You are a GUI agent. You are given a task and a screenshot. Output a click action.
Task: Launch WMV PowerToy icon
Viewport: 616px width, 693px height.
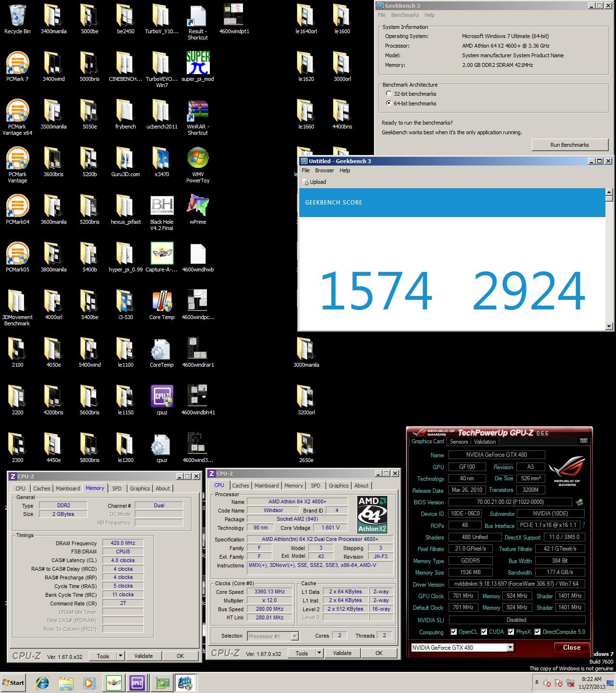(x=198, y=165)
